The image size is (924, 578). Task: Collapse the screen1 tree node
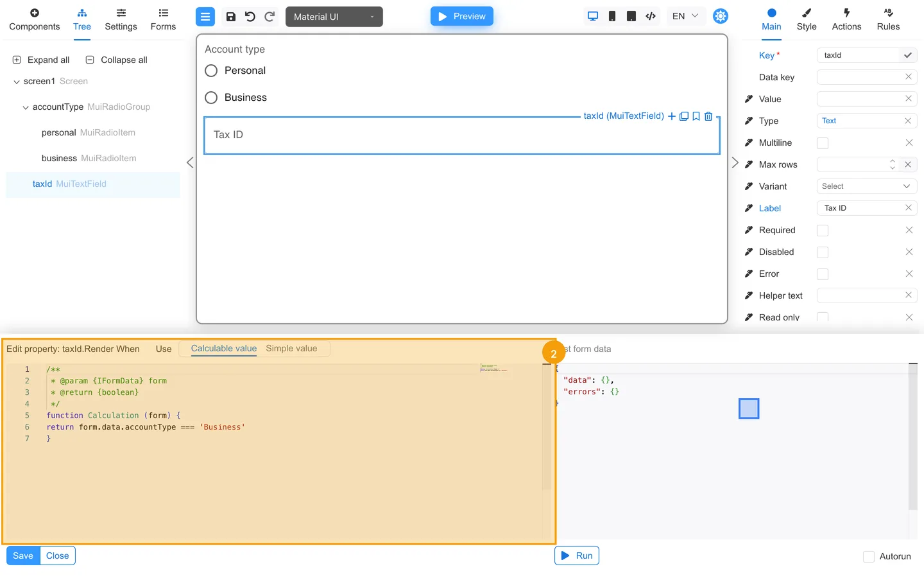[x=17, y=82]
